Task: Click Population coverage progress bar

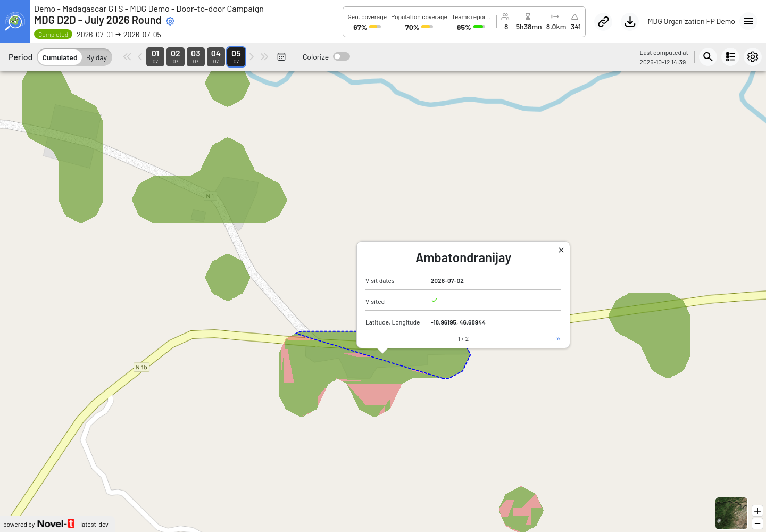Action: pos(427,27)
